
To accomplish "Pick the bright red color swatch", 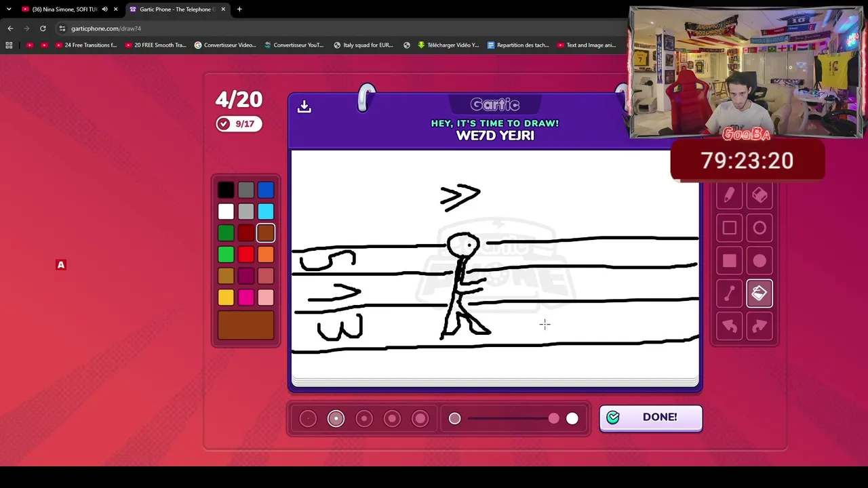I will [246, 255].
